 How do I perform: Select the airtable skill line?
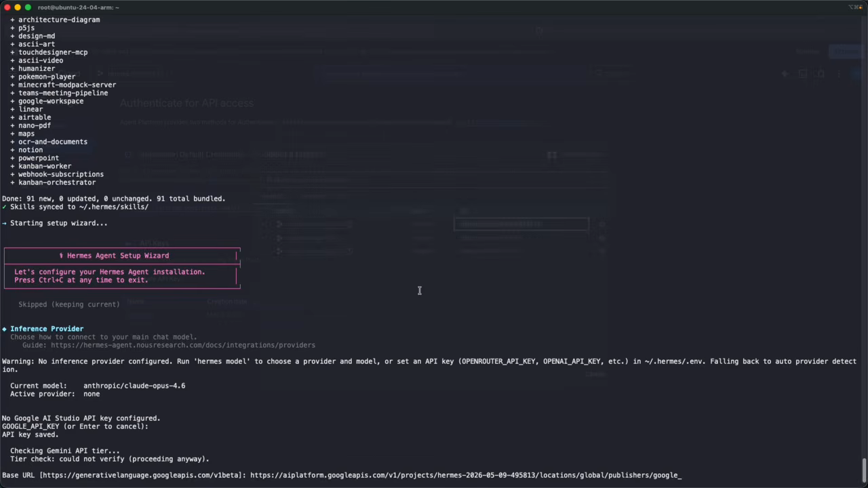pos(31,117)
